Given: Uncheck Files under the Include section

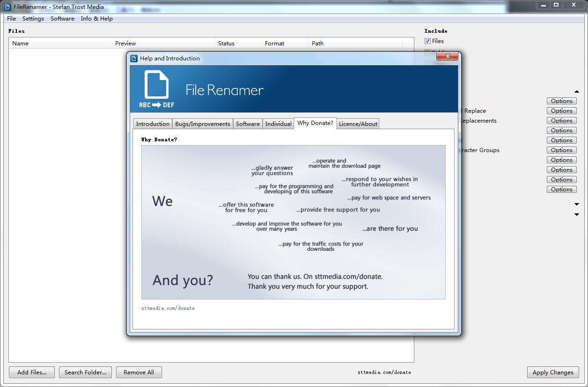Looking at the screenshot, I should click(427, 41).
